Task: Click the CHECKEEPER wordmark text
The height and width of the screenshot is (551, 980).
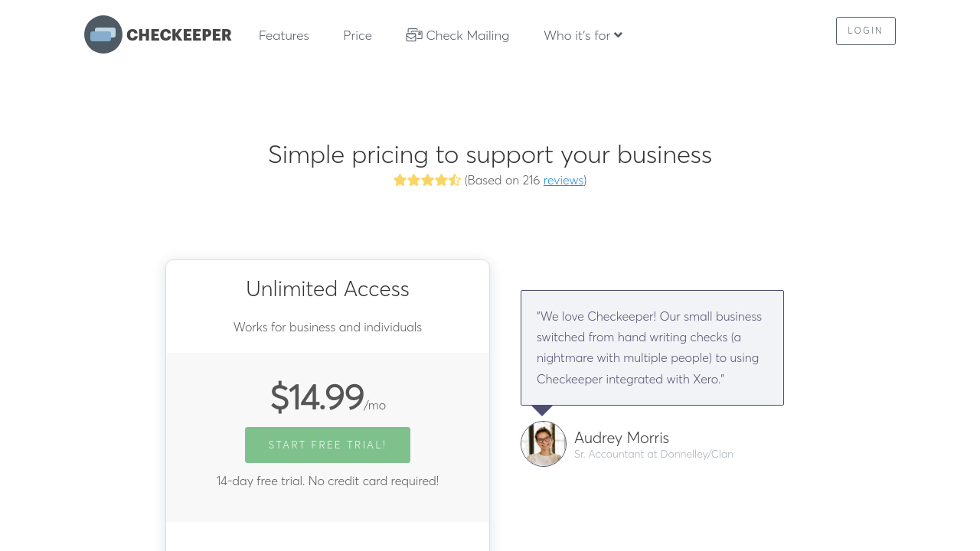Action: coord(179,35)
